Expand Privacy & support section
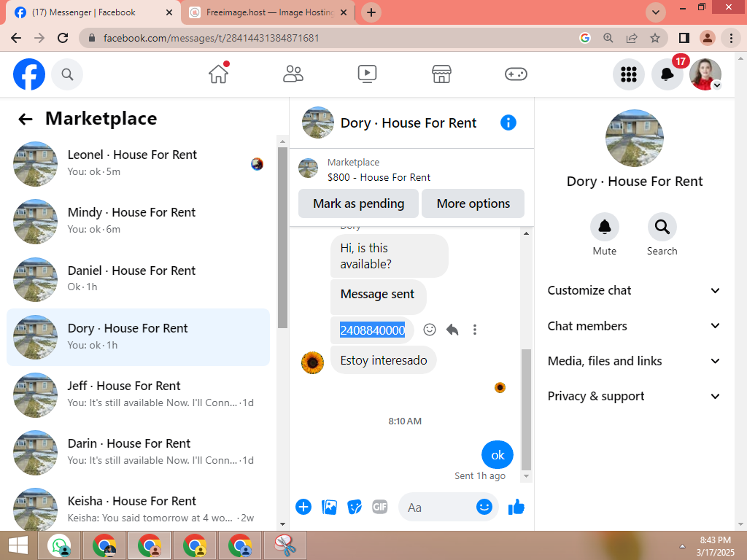Image resolution: width=747 pixels, height=560 pixels. pyautogui.click(x=633, y=396)
